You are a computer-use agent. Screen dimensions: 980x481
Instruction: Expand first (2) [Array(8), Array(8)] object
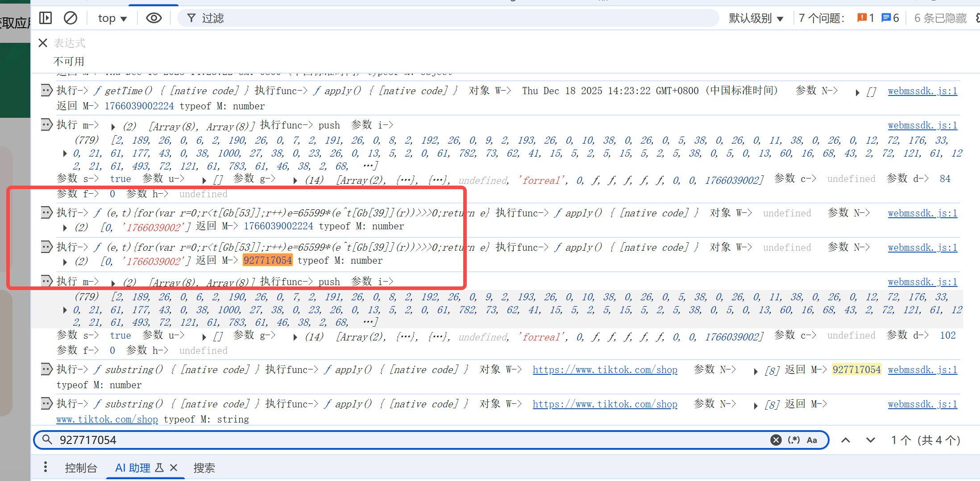(x=113, y=127)
